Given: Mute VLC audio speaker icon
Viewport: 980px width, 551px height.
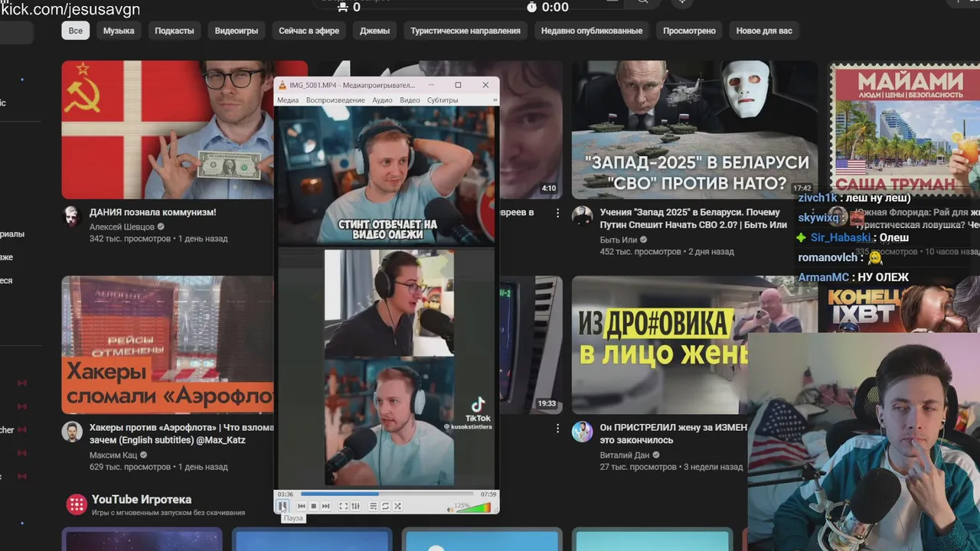Looking at the screenshot, I should pos(451,510).
